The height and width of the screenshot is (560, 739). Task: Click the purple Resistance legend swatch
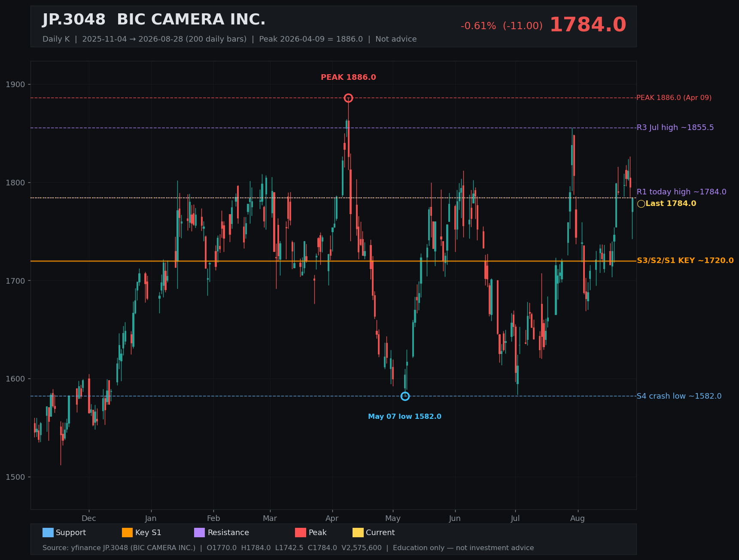[200, 533]
